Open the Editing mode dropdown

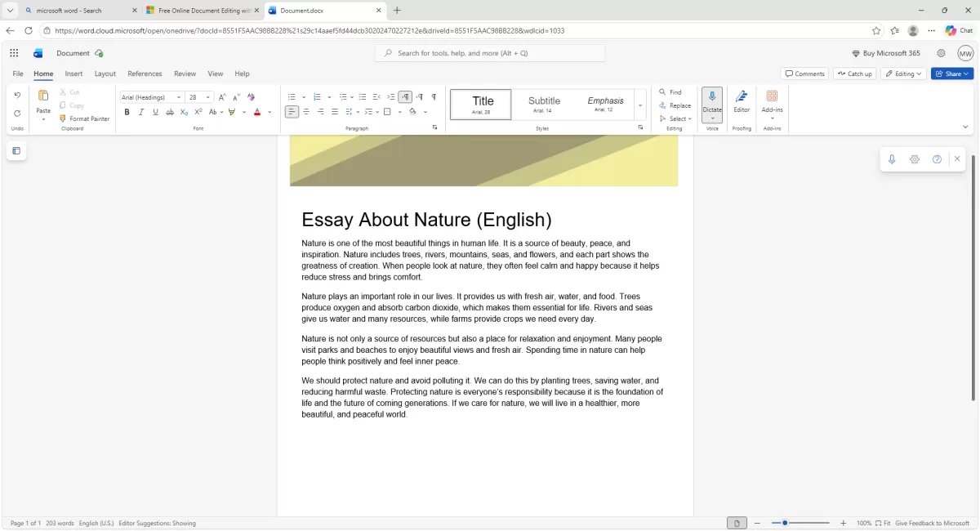pos(903,74)
